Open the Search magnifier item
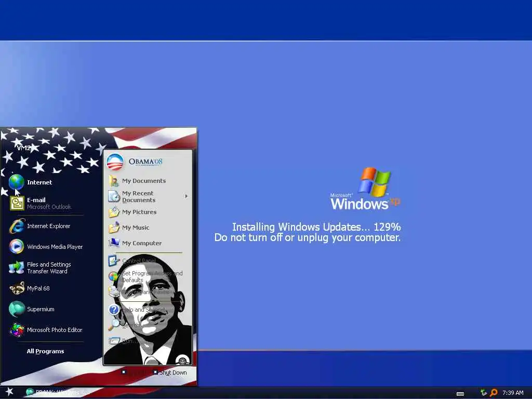532x399 pixels. (x=124, y=325)
